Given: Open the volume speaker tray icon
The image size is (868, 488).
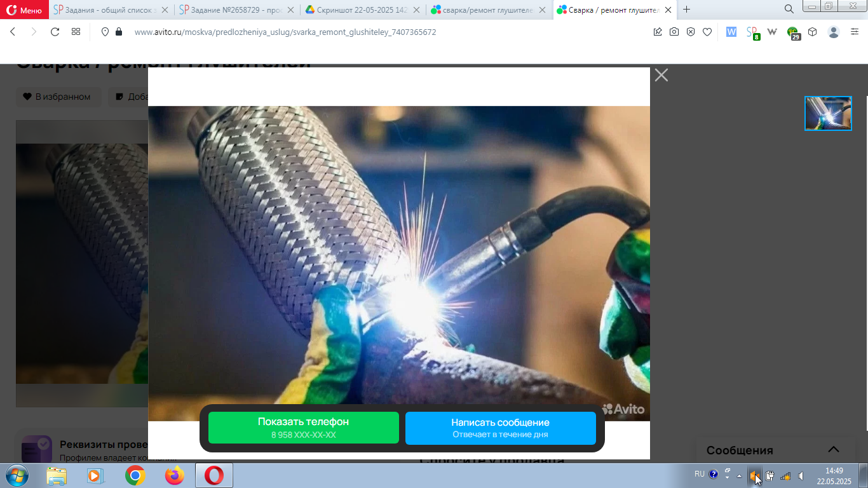Looking at the screenshot, I should pos(801,475).
